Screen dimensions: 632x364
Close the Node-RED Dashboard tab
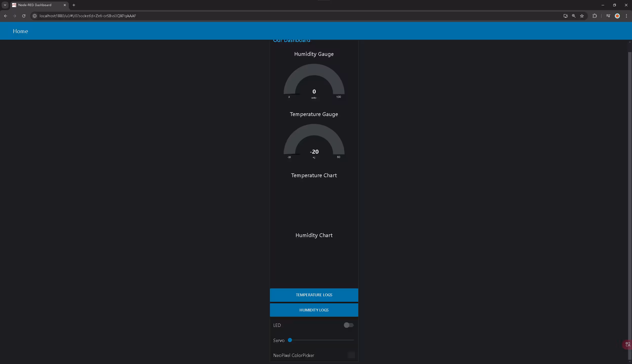tap(65, 5)
